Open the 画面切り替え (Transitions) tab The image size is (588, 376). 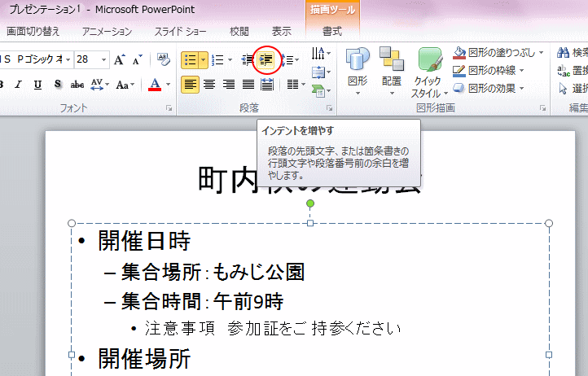point(33,31)
